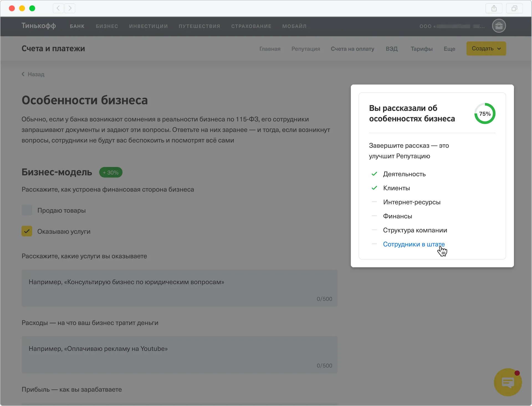Open the Репутация tab
The image size is (532, 406).
(x=306, y=49)
